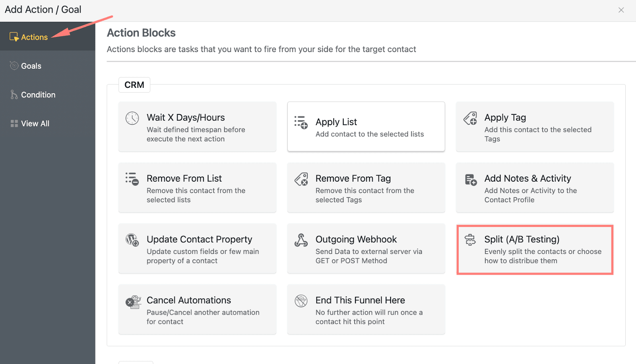Image resolution: width=636 pixels, height=364 pixels.
Task: Switch to the Goals sidebar tab
Action: (x=31, y=66)
